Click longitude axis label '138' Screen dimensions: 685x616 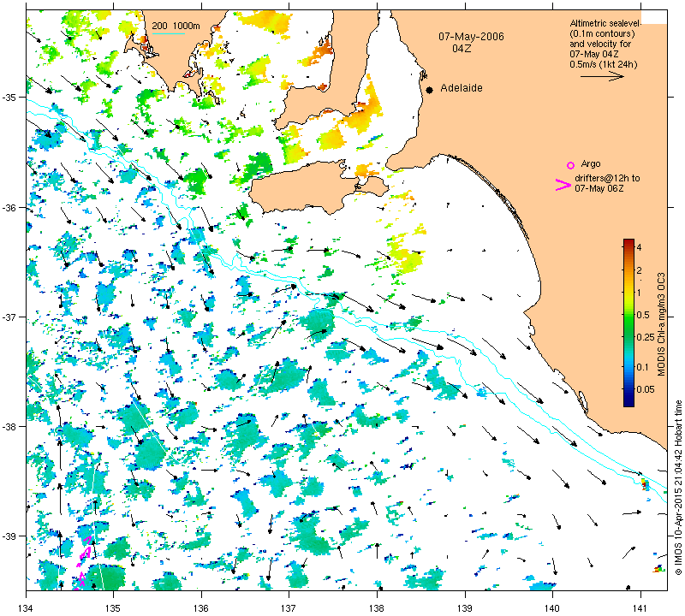click(377, 607)
